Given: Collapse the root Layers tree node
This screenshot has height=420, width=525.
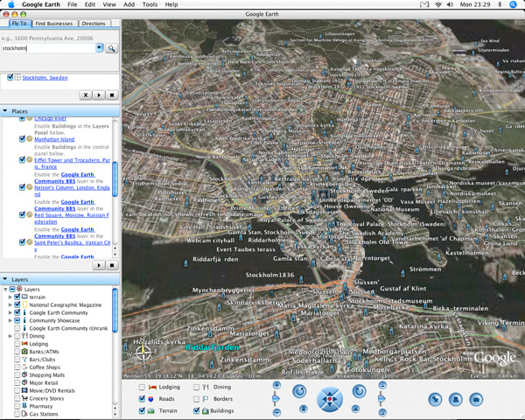Looking at the screenshot, I should [5, 289].
